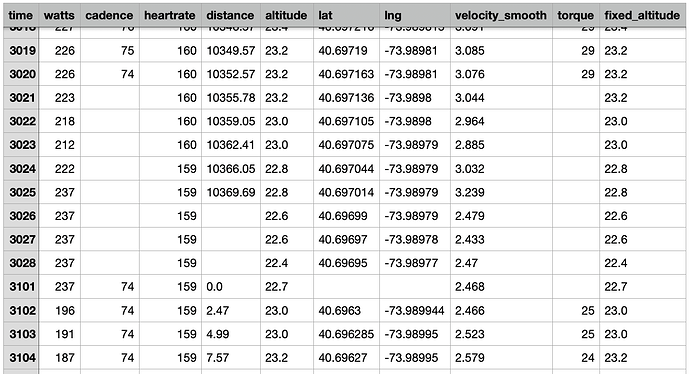The image size is (690, 374).
Task: Click torque cell 24 in row 3104
Action: [576, 358]
